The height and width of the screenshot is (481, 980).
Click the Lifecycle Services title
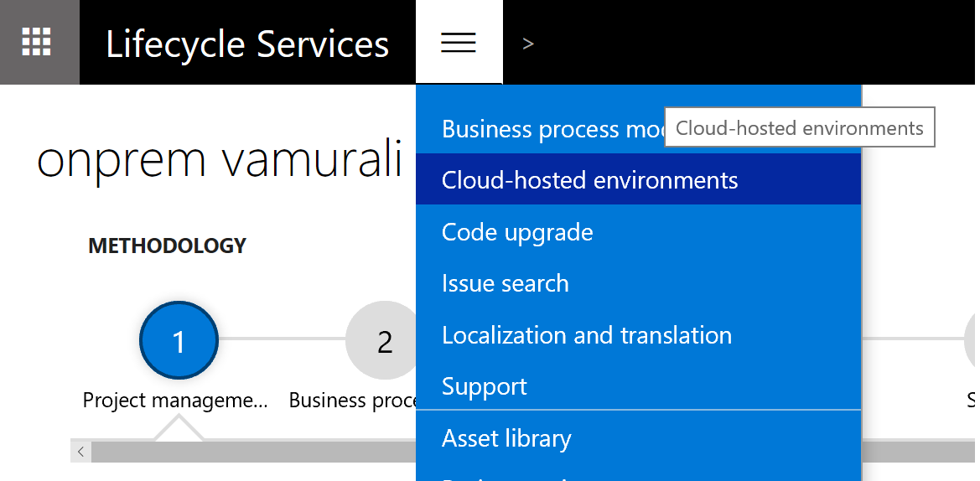pyautogui.click(x=247, y=44)
